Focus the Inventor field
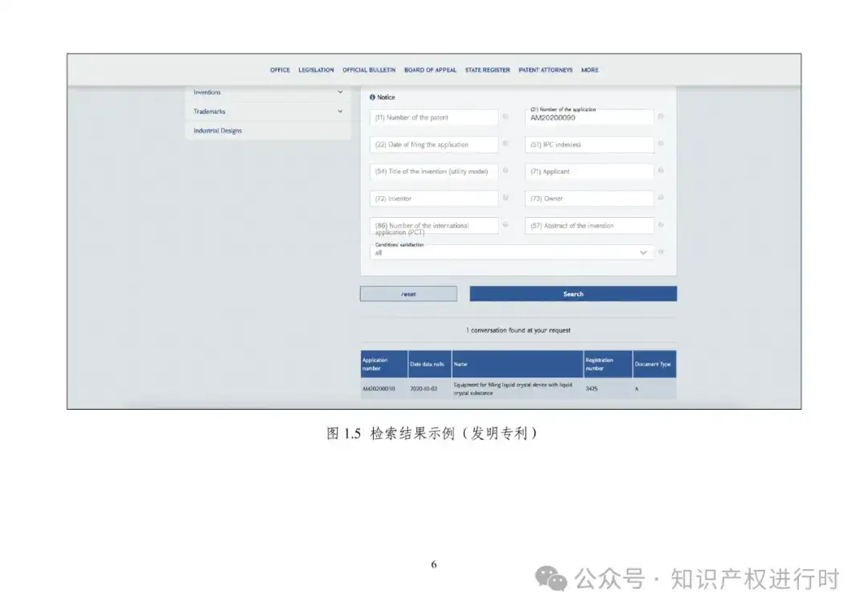This screenshot has height=614, width=868. [434, 199]
